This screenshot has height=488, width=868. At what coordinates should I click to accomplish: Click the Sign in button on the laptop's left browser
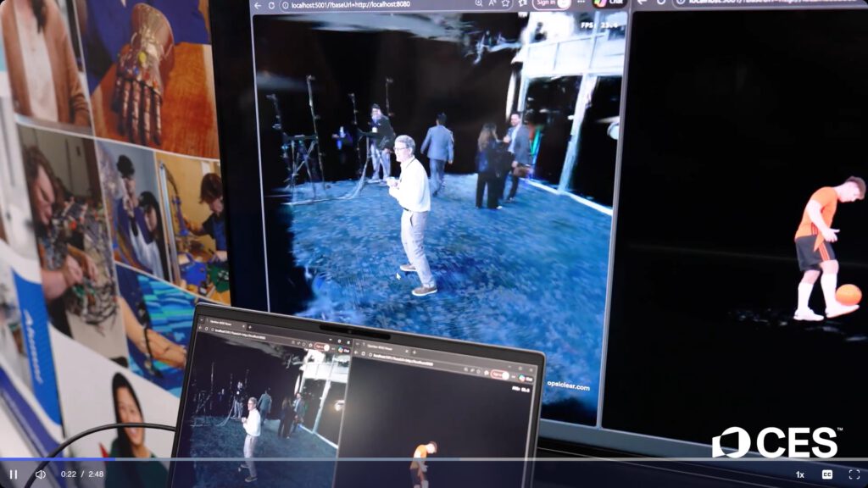tap(320, 347)
